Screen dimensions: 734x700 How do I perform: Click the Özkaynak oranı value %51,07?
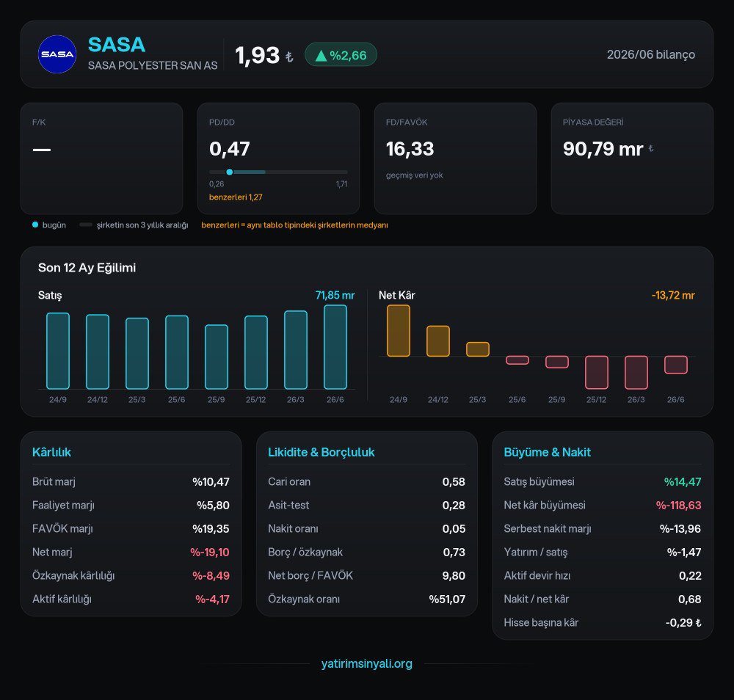pyautogui.click(x=447, y=599)
